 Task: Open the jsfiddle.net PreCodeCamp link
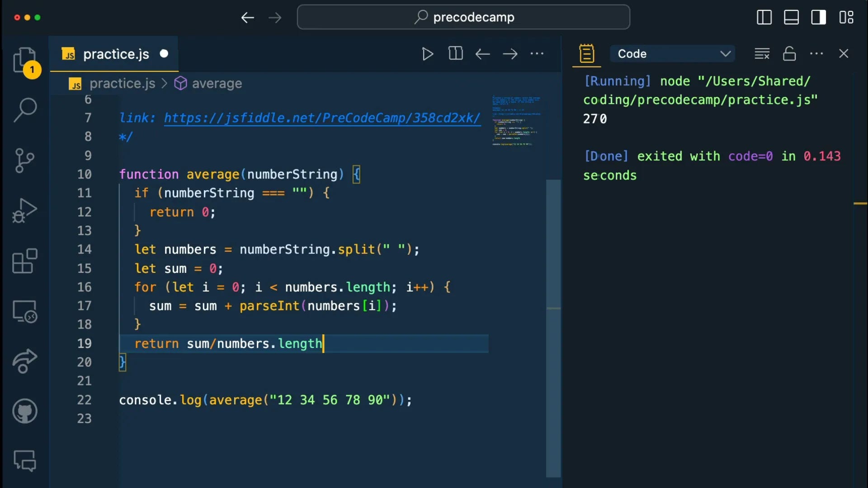pyautogui.click(x=321, y=118)
